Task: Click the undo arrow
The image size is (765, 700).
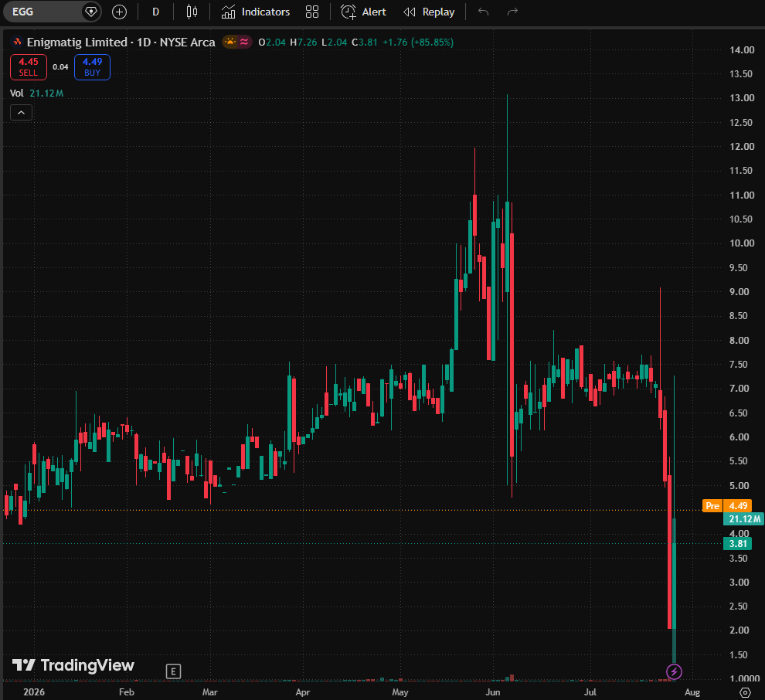Action: [x=483, y=12]
